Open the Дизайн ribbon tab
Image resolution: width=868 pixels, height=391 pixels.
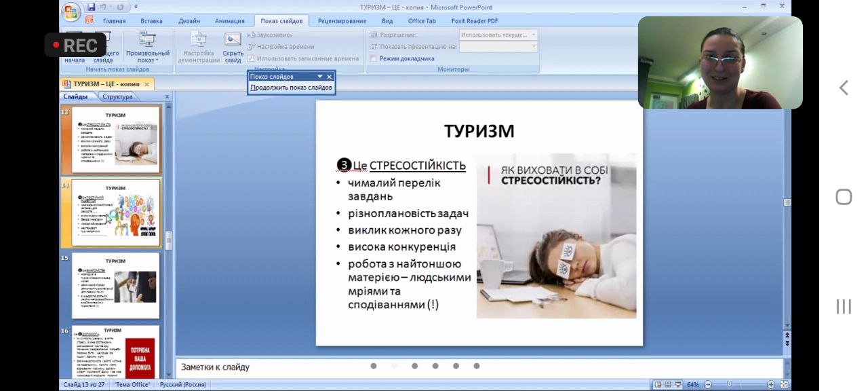(189, 21)
